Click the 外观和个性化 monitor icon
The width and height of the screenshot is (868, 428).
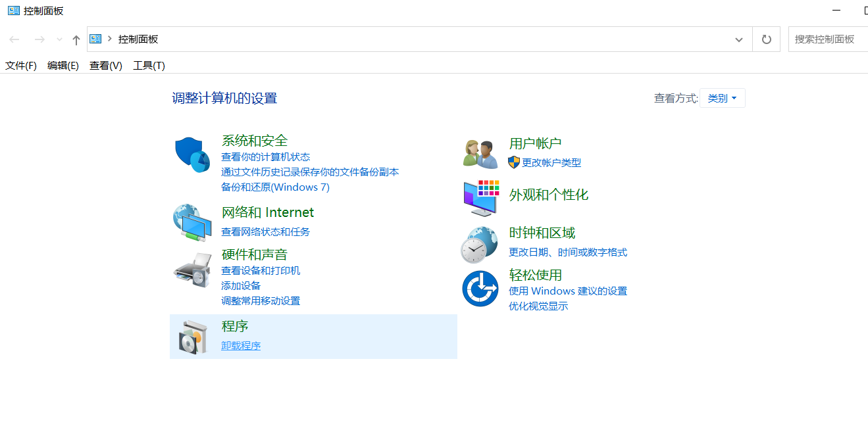click(481, 197)
